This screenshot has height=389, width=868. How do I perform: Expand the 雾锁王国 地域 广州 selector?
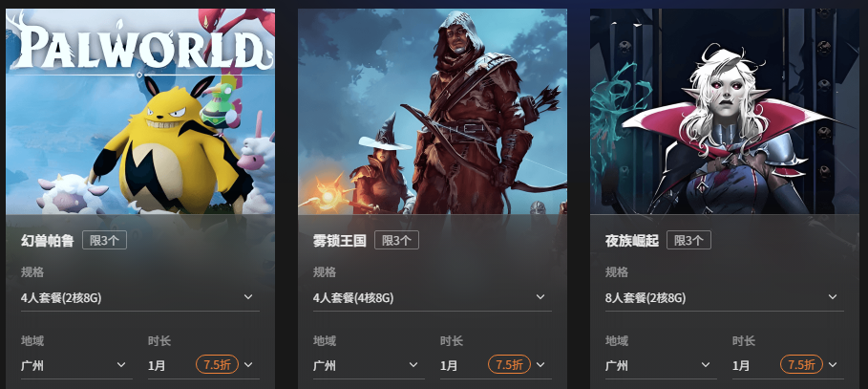[369, 366]
